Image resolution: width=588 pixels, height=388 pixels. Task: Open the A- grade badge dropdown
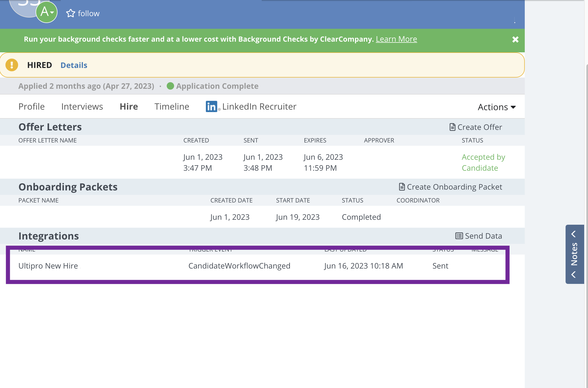[x=47, y=12]
